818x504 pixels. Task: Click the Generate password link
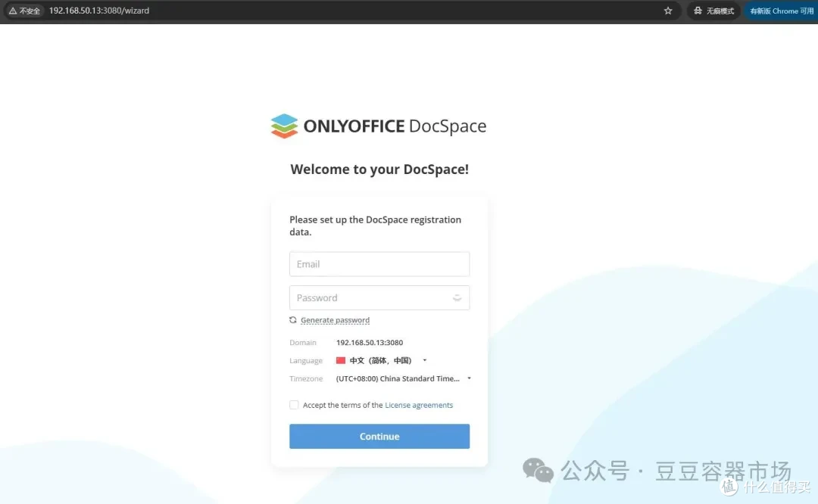335,320
